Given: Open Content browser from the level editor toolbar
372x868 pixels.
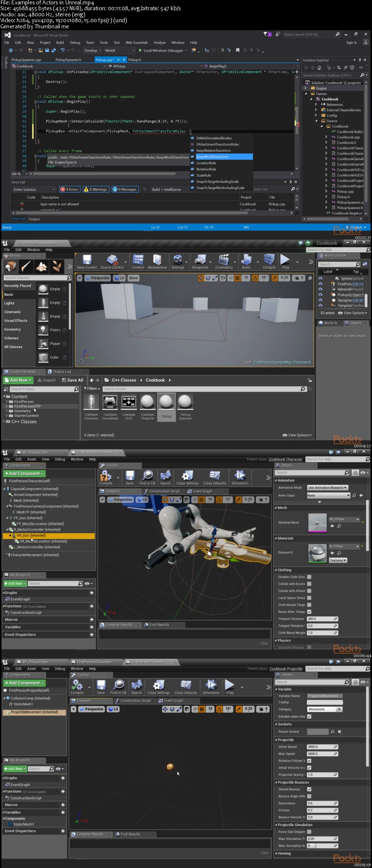Looking at the screenshot, I should pyautogui.click(x=138, y=262).
